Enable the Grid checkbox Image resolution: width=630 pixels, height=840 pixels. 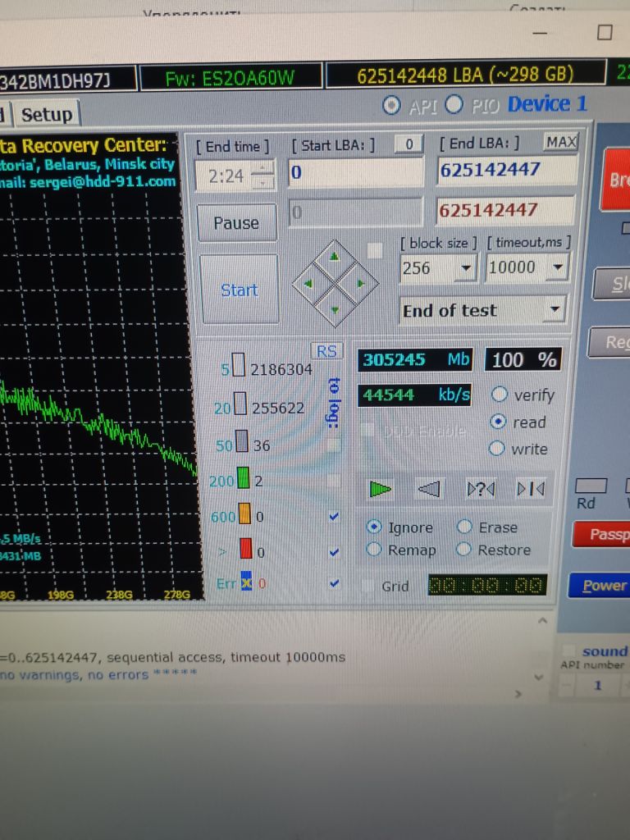368,585
